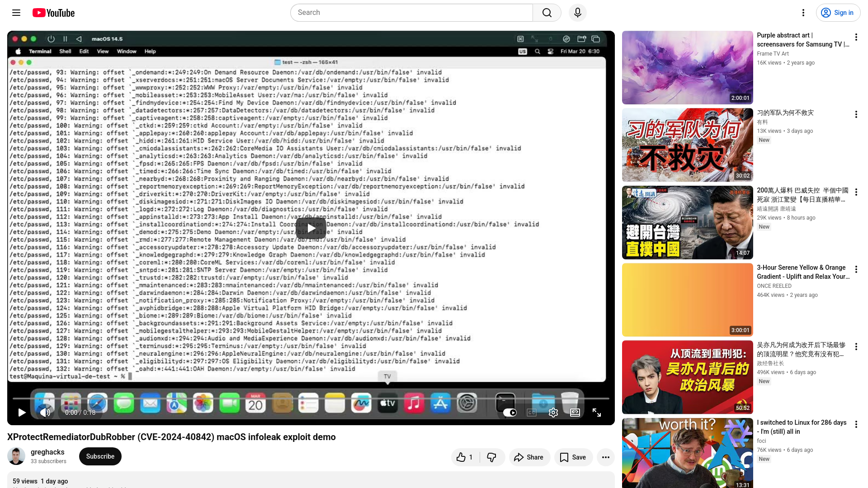Click View menu in video's macOS menu bar

click(103, 52)
